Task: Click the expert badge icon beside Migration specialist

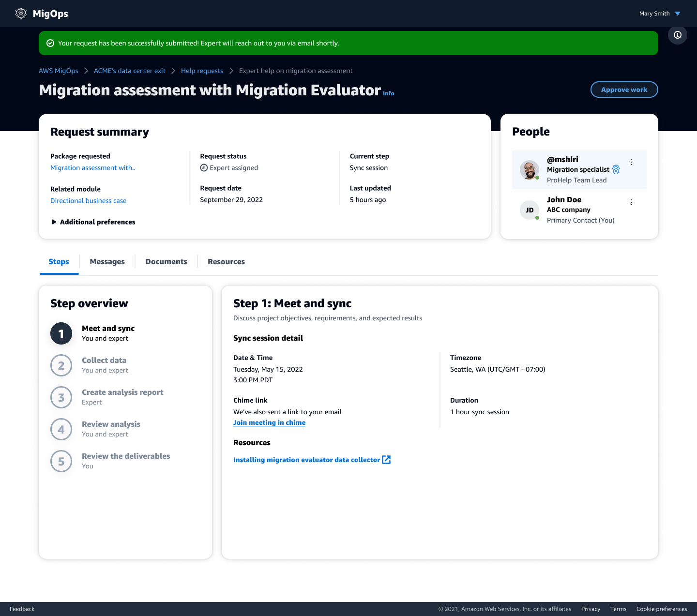Action: click(616, 169)
